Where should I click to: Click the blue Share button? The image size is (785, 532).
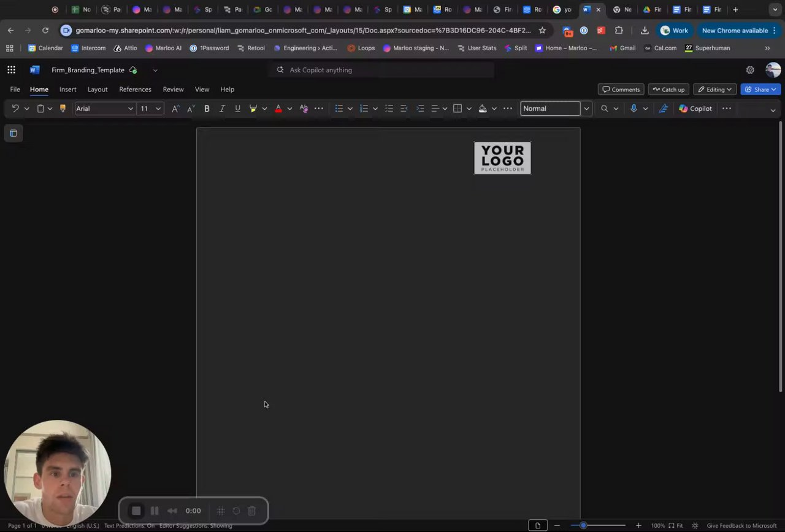[760, 89]
